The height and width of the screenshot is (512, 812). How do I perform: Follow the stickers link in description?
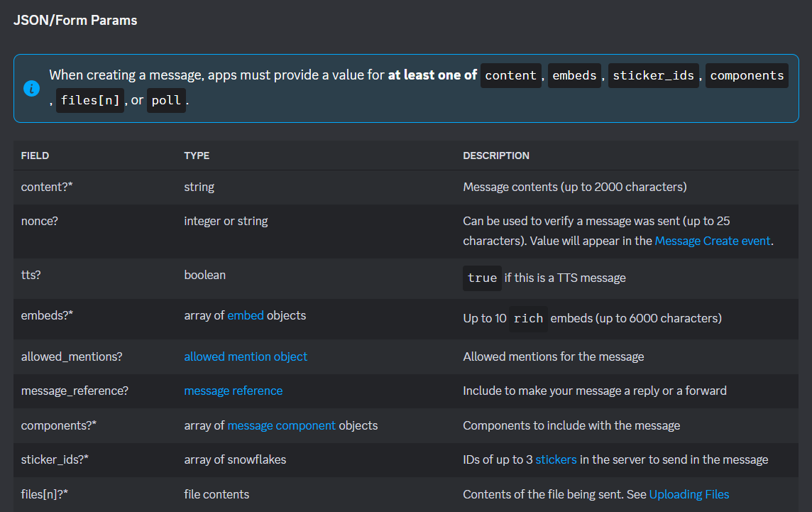coord(556,459)
